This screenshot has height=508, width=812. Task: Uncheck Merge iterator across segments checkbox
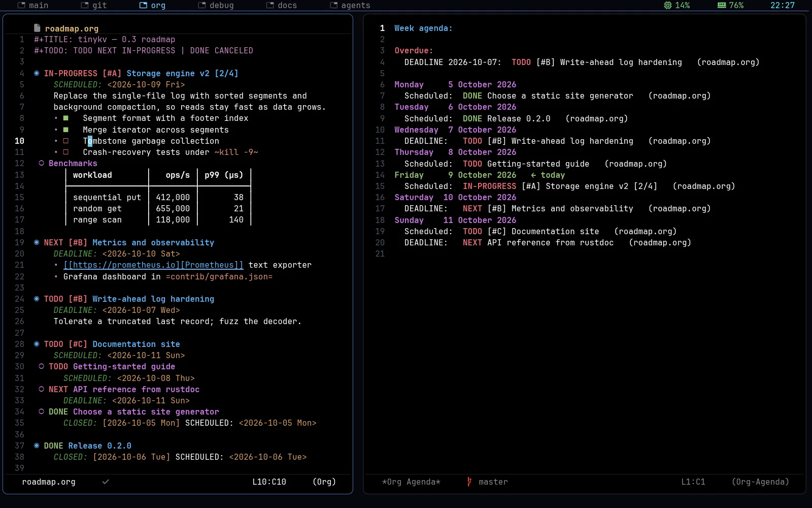pos(66,130)
